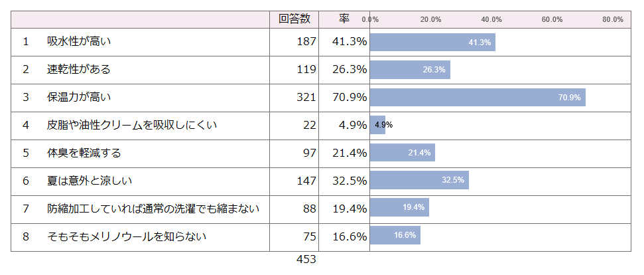Click the 41.3% bar for 吸水性が高い
644x275 pixels.
432,42
